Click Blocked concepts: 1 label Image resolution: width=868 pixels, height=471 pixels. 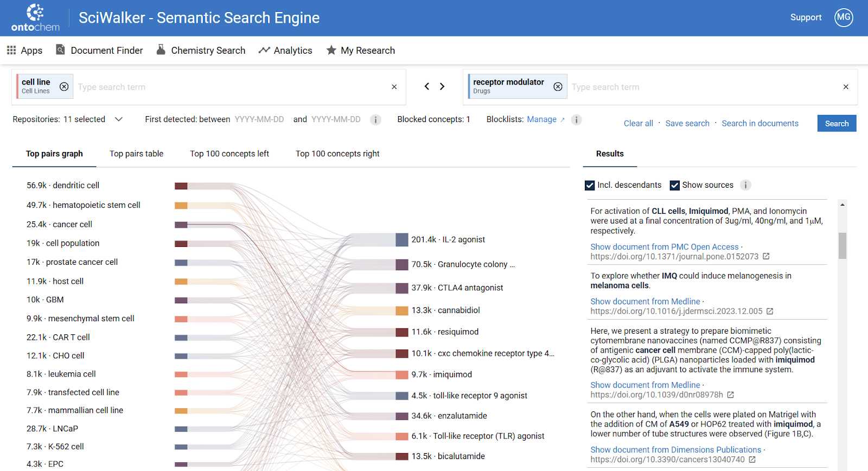[433, 119]
